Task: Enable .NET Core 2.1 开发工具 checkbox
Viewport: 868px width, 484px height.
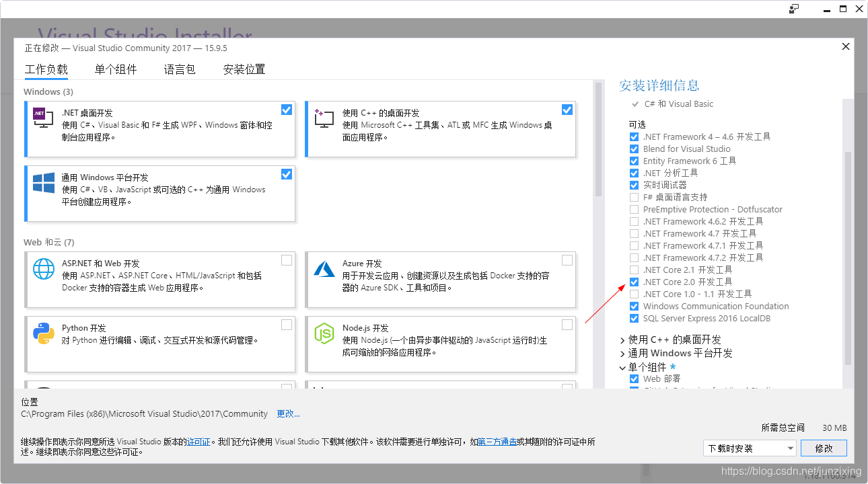Action: tap(634, 270)
